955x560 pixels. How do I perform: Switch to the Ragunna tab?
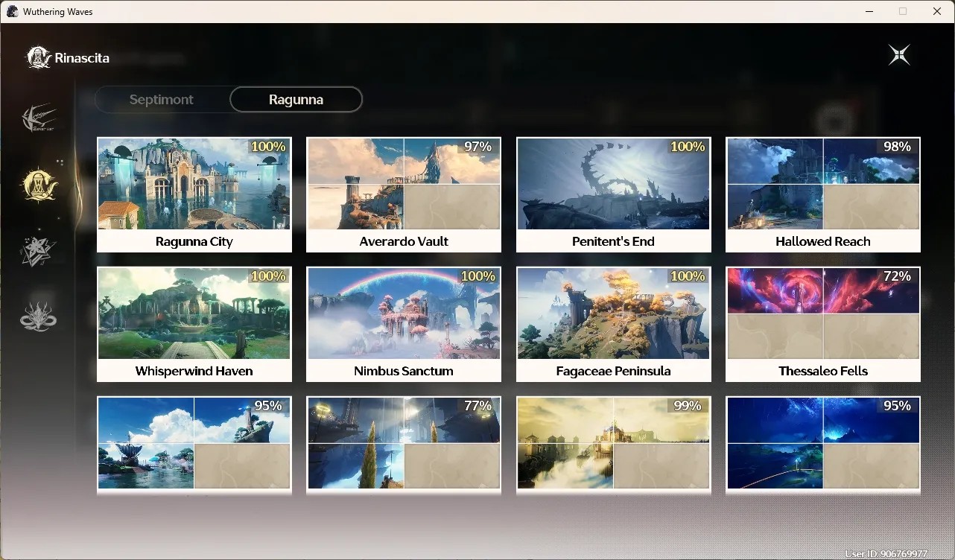tap(296, 99)
